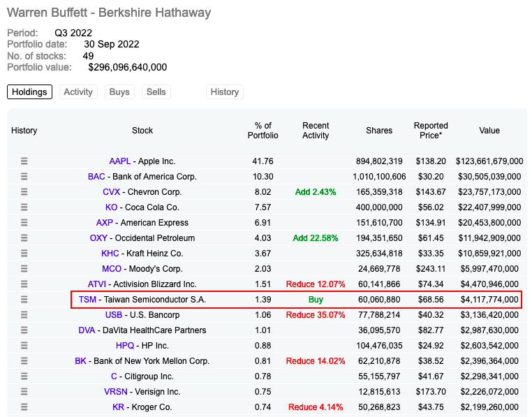
Task: Sort by Reported Price column header
Action: 431,131
